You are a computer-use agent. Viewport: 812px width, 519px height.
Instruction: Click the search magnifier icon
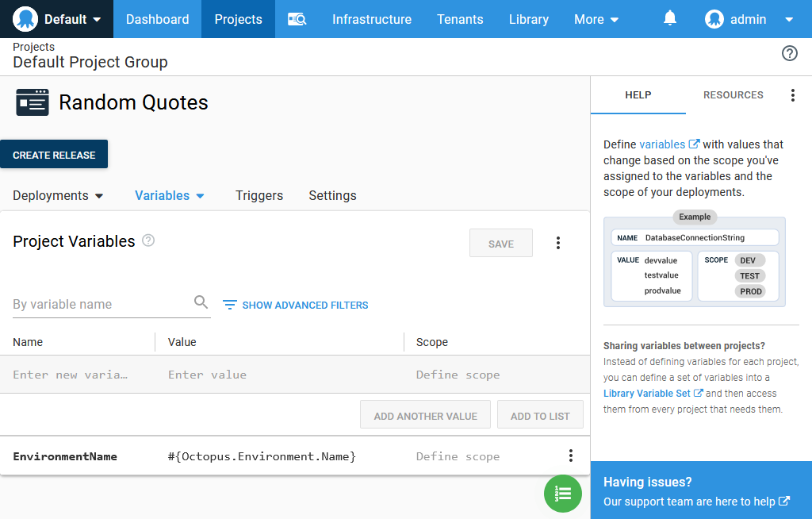pyautogui.click(x=201, y=302)
